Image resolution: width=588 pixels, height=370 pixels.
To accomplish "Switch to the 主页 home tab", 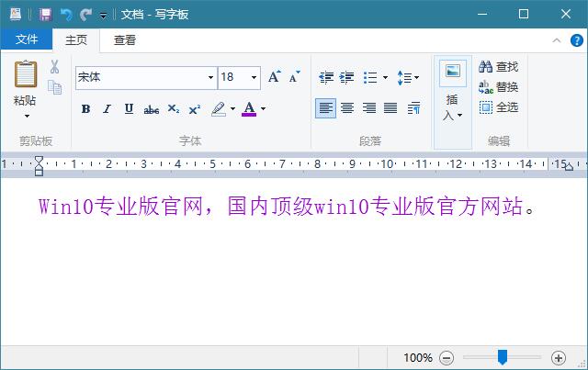I will point(76,39).
